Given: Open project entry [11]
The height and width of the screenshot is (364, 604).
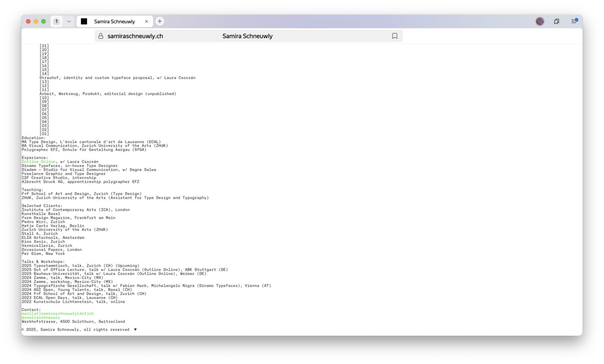Looking at the screenshot, I should [44, 90].
